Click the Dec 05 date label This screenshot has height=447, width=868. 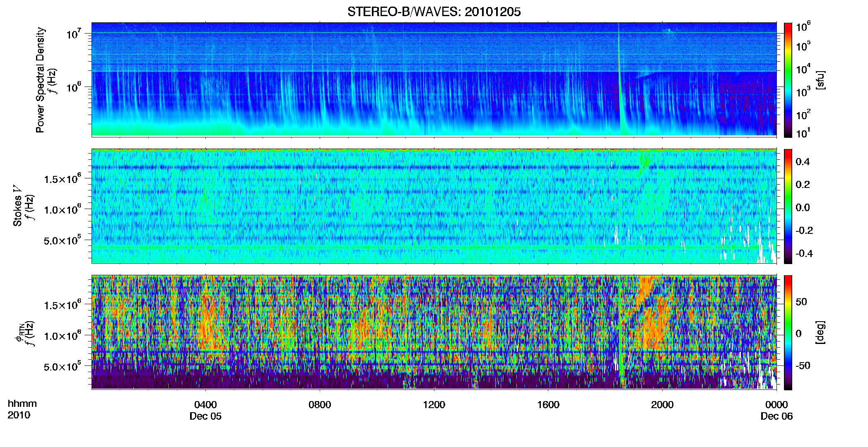click(x=205, y=416)
